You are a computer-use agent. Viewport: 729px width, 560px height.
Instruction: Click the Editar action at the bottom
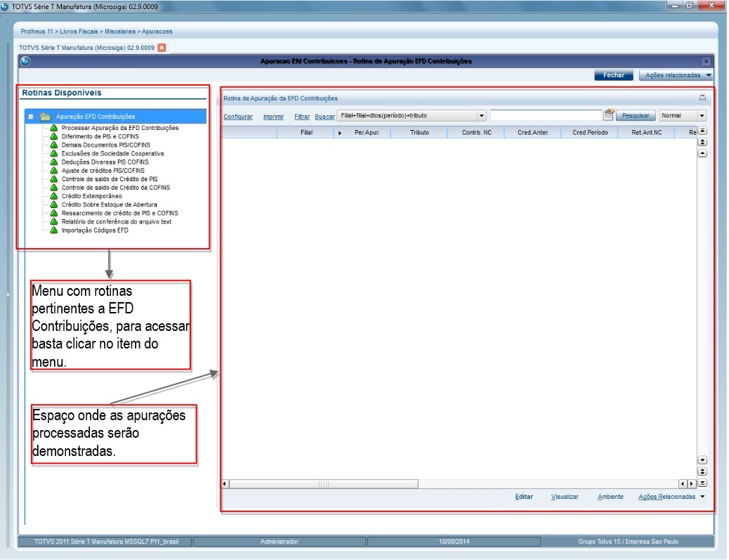(524, 497)
